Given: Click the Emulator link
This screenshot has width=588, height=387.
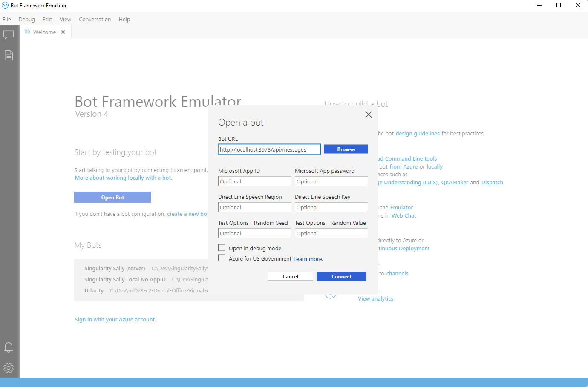Looking at the screenshot, I should [401, 207].
